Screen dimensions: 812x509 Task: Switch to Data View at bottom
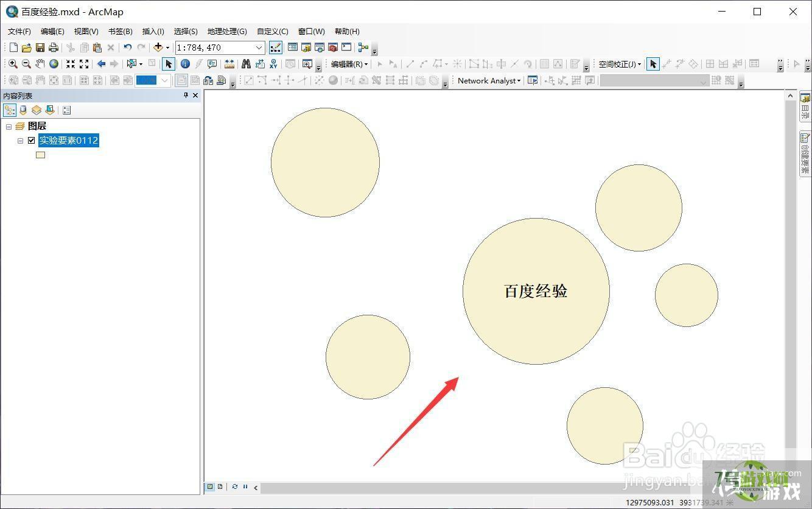210,487
